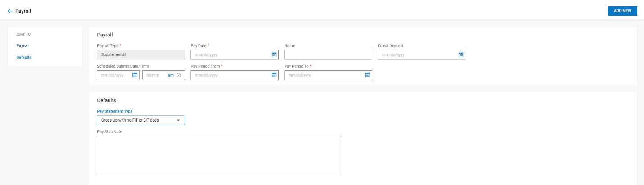
Task: Click the disabled Supplemental Payroll Type field
Action: pos(141,55)
